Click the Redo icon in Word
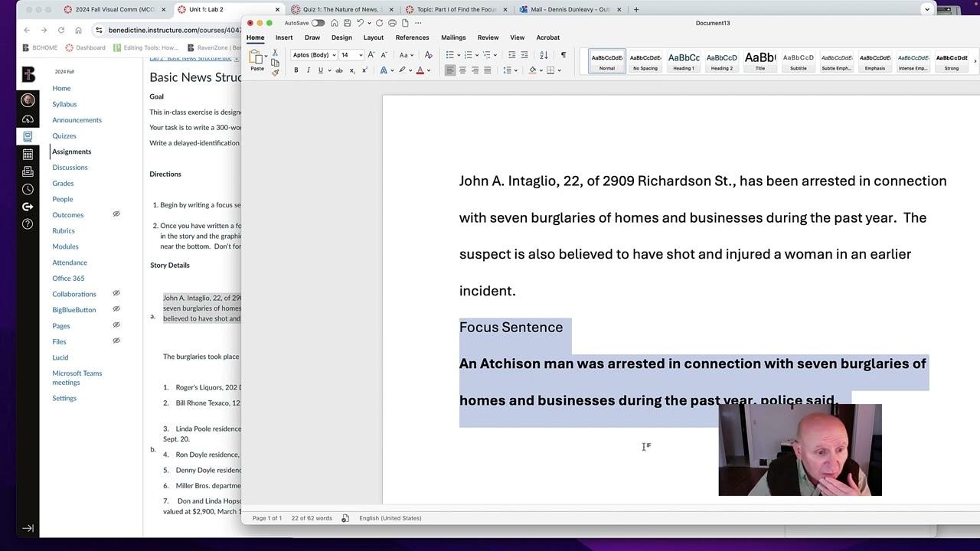Image resolution: width=980 pixels, height=551 pixels. tap(379, 23)
